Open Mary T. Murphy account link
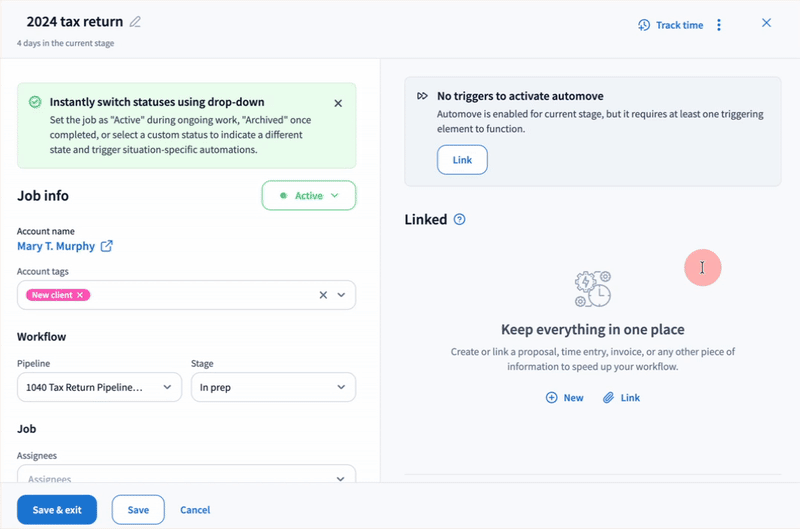 pos(56,246)
